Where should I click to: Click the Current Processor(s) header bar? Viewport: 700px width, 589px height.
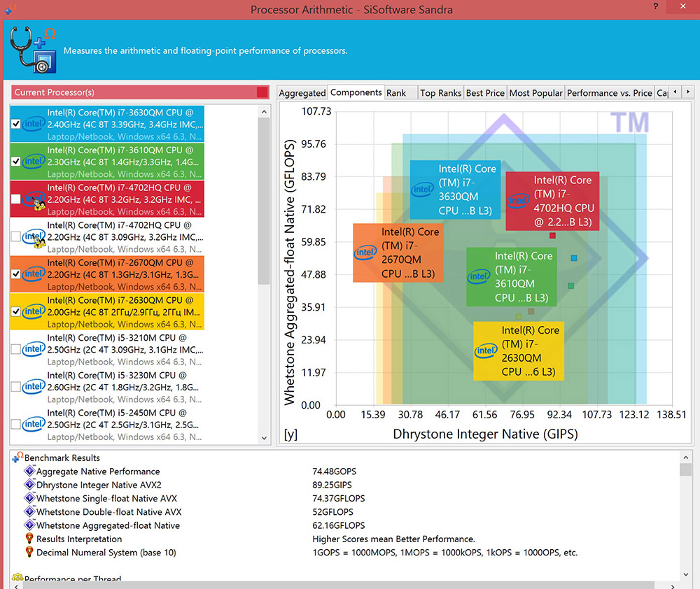point(140,92)
